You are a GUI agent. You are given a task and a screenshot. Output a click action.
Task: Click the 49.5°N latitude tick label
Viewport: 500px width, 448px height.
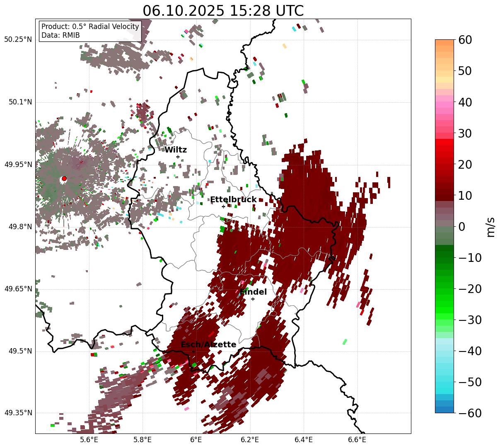[20, 351]
